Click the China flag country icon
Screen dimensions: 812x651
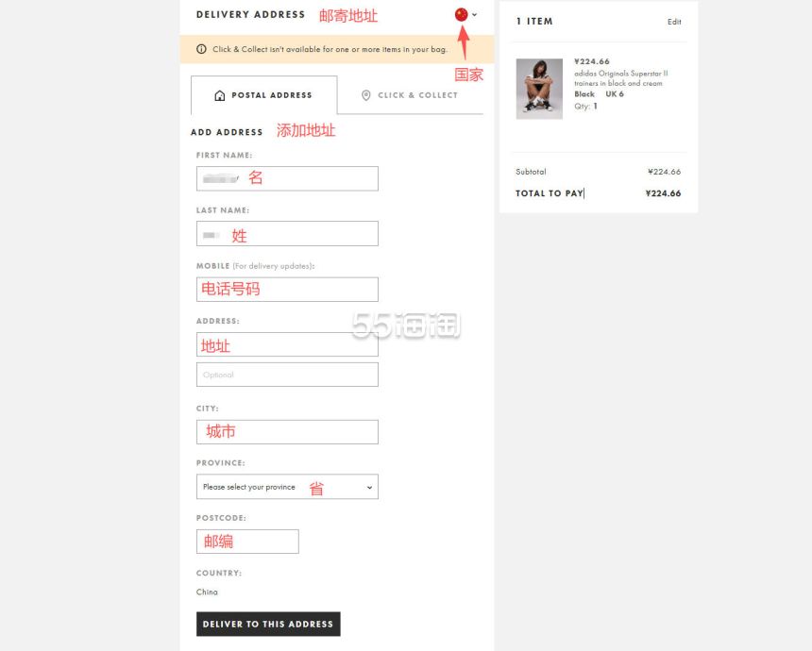click(461, 14)
